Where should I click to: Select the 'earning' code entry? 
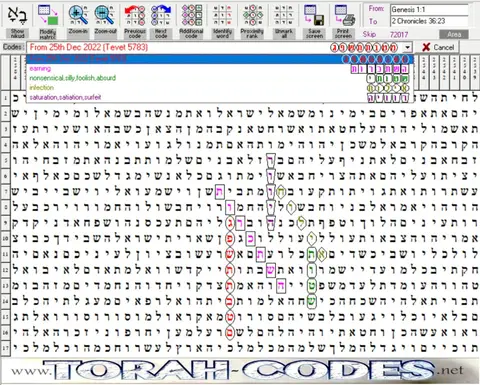[220, 69]
